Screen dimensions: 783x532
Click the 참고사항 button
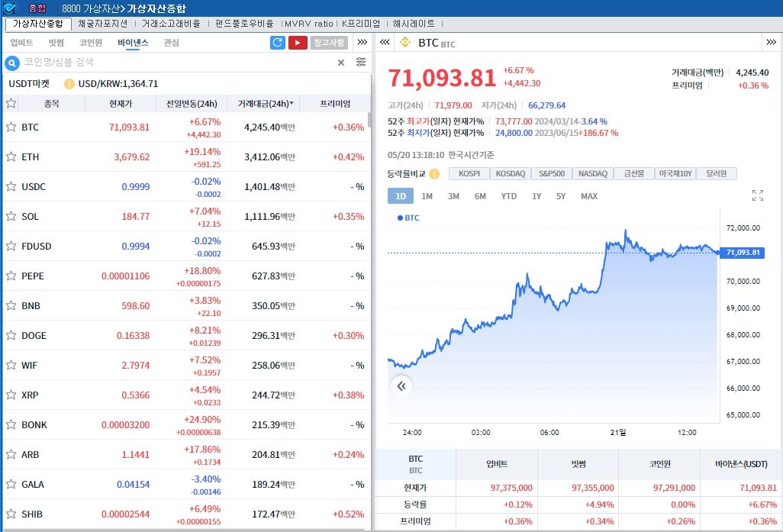(329, 43)
